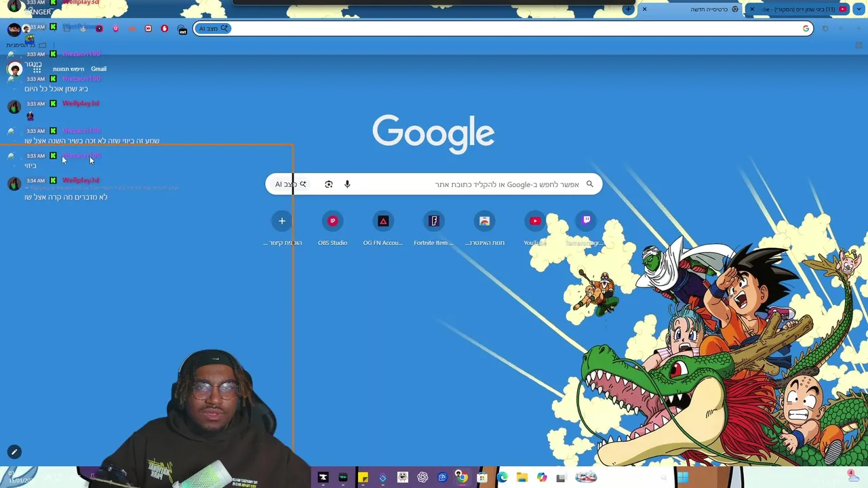Click the Google search text field
Image resolution: width=868 pixels, height=488 pixels.
(434, 184)
